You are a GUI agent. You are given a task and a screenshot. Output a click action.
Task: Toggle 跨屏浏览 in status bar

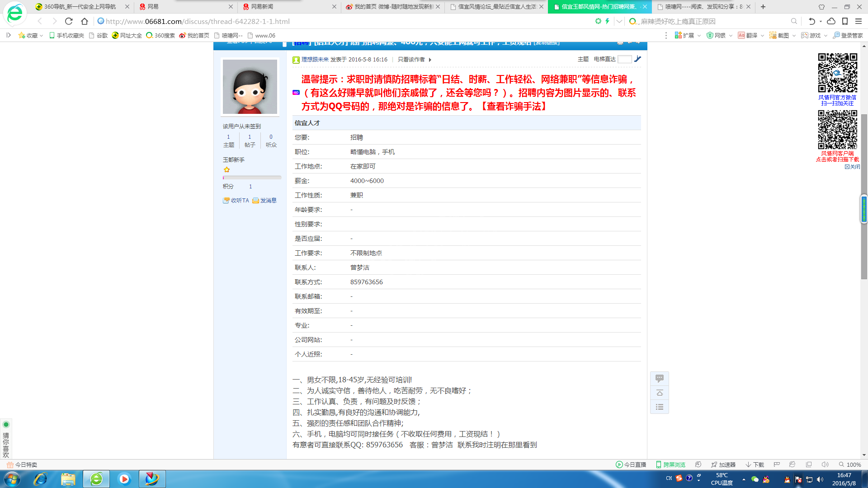pos(670,465)
